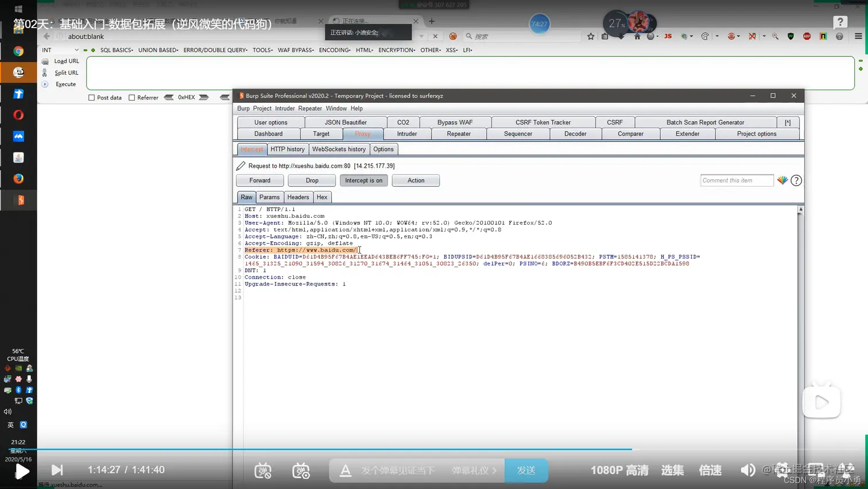
Task: Expand the SQL BASICS menu
Action: (117, 50)
